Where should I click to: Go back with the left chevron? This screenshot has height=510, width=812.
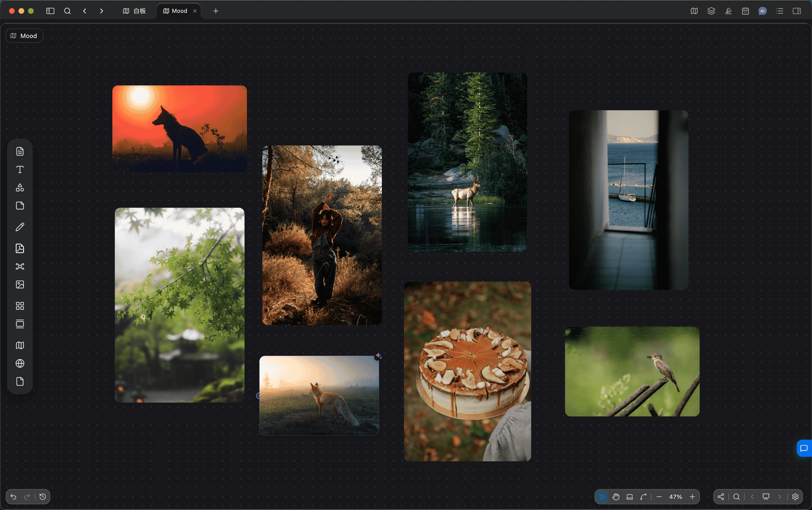click(85, 11)
